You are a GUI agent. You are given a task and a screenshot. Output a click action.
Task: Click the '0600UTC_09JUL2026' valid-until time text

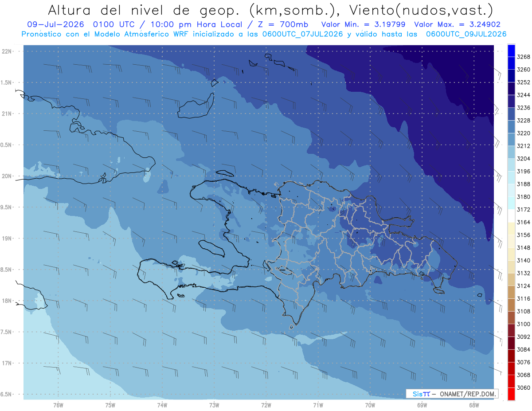[x=466, y=34]
